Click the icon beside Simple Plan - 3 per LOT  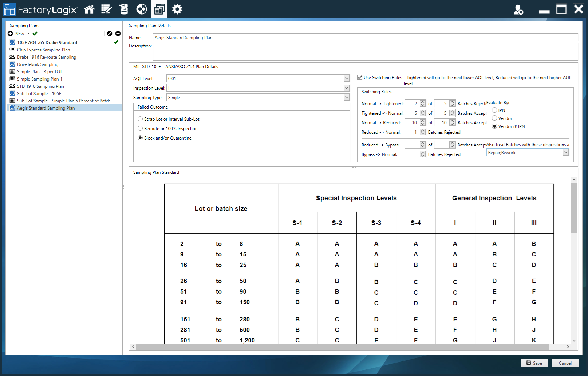tap(12, 71)
